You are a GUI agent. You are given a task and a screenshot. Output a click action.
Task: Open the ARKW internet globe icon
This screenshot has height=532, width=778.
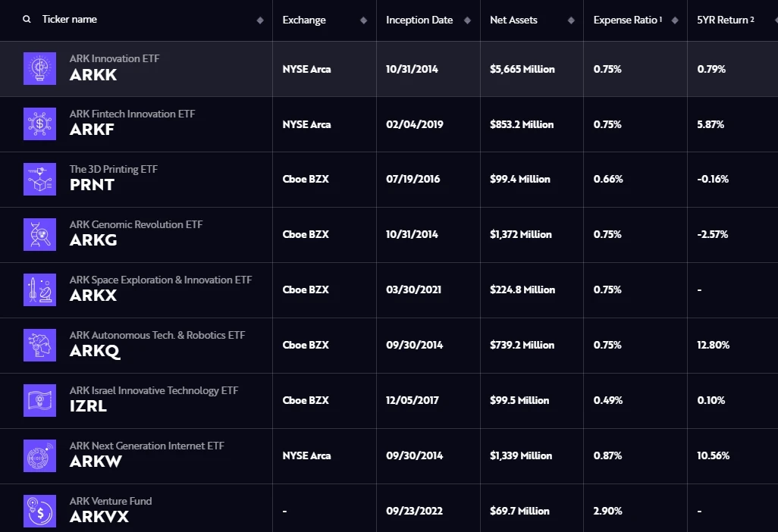[39, 455]
